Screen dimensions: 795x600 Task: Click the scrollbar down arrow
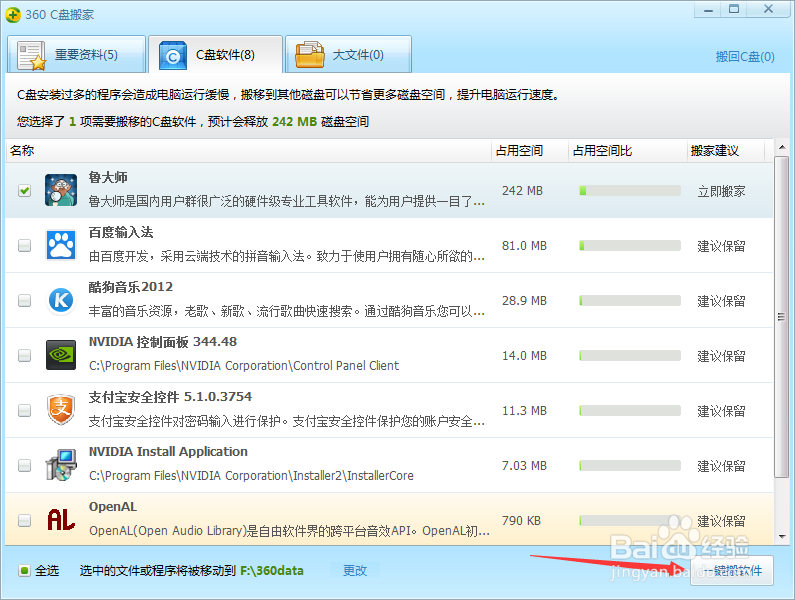tap(782, 537)
